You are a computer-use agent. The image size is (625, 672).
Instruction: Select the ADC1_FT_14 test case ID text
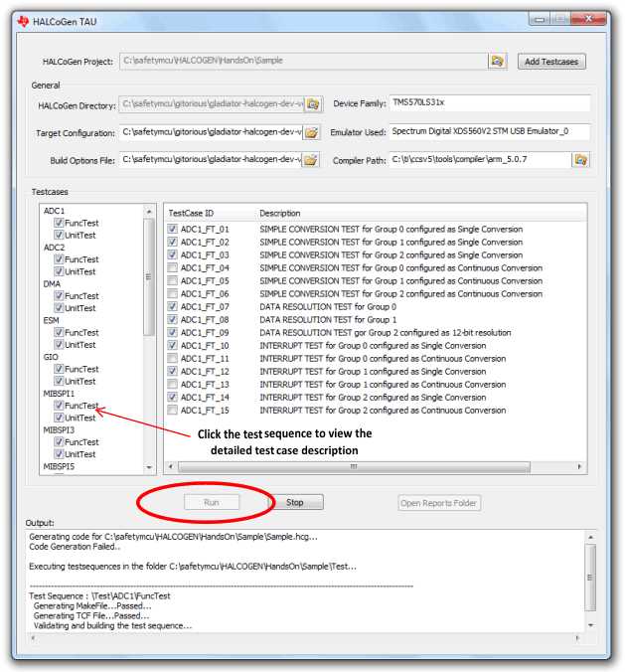click(x=205, y=398)
